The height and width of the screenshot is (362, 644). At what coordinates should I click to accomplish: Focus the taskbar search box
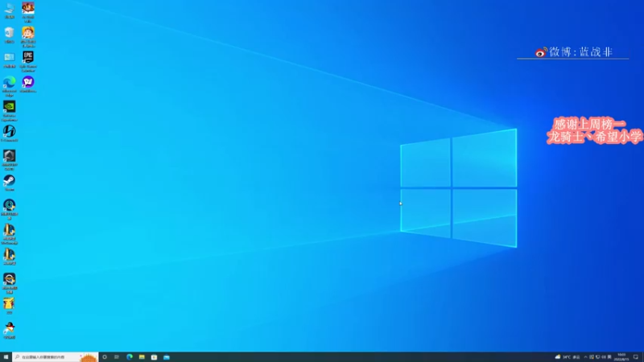(x=55, y=357)
